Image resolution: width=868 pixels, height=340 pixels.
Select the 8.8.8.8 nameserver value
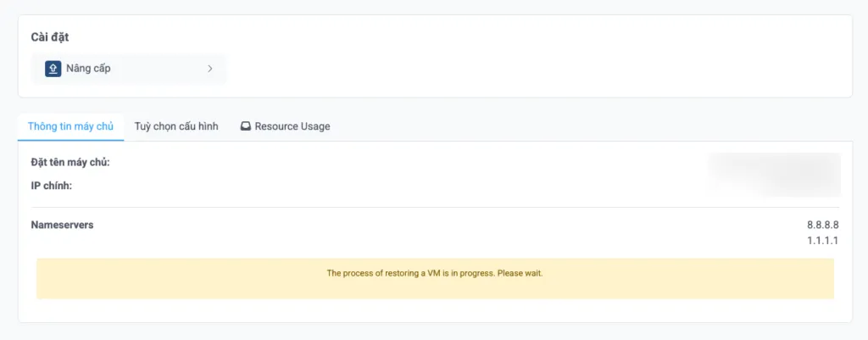(822, 226)
